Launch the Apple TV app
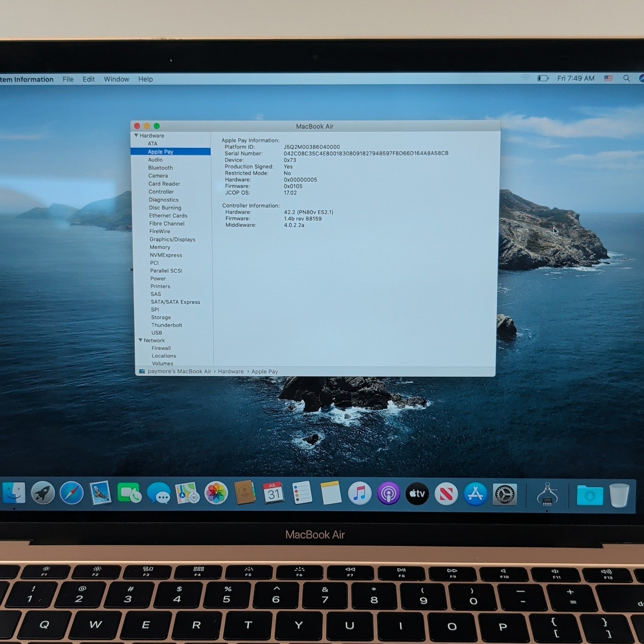Screen dimensions: 644x644 [x=417, y=493]
